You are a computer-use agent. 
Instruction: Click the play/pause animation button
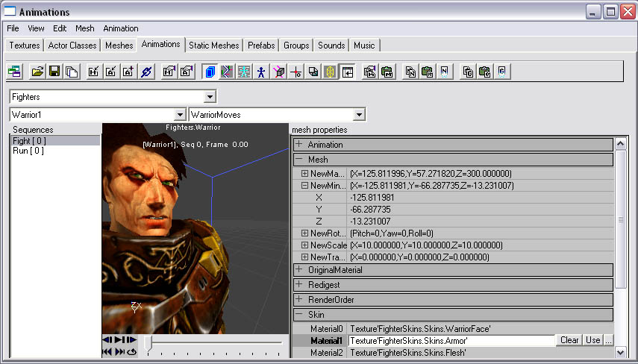[120, 339]
